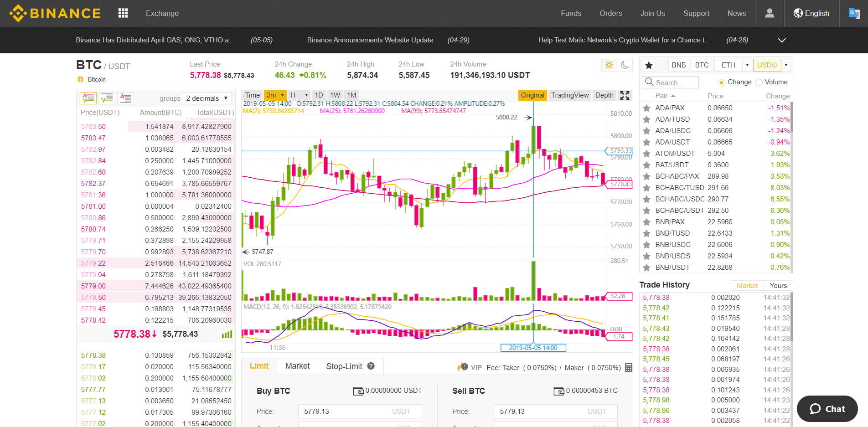
Task: Expand the announcements bar chevron
Action: [x=782, y=40]
